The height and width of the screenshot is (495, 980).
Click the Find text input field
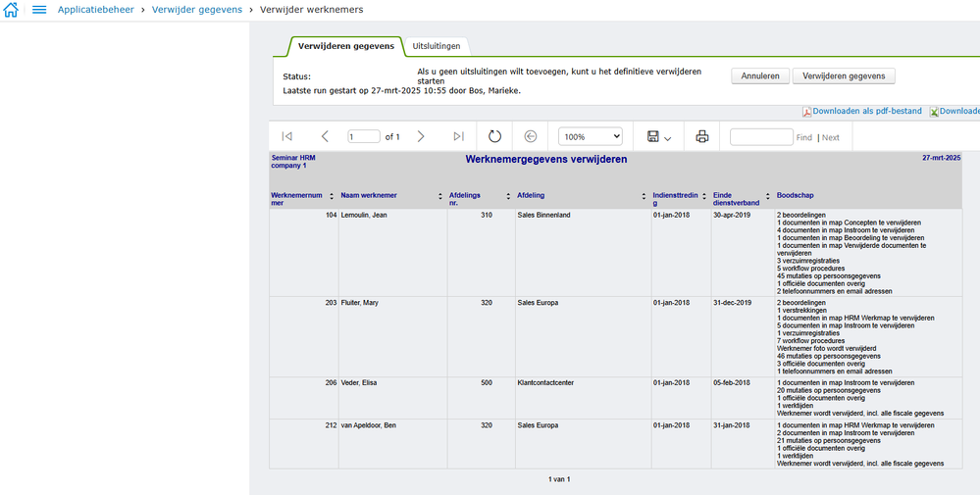point(761,137)
